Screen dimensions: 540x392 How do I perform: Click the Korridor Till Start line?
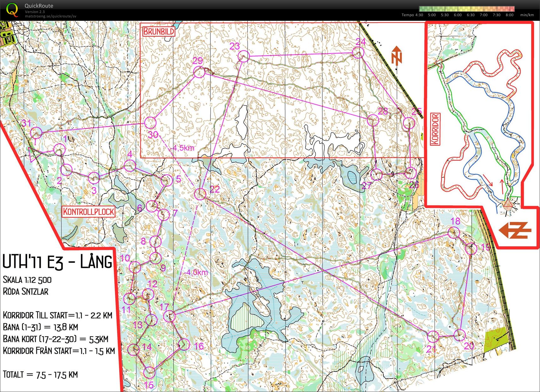point(58,315)
